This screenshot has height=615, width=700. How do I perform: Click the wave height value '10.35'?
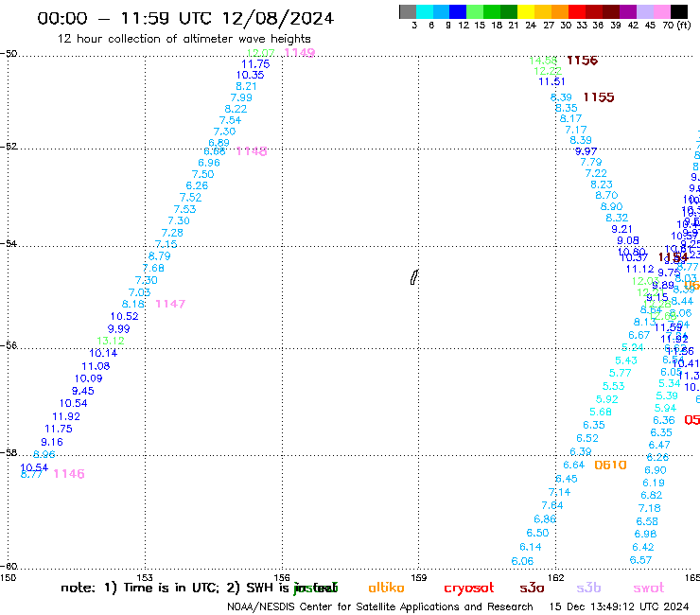tap(250, 75)
